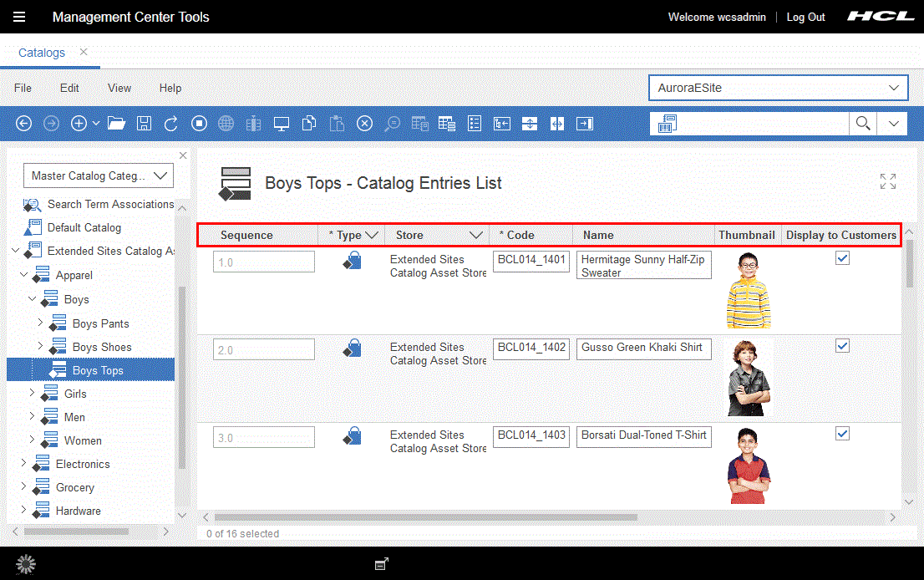924x580 pixels.
Task: Click the Stop toolbar icon
Action: coord(199,124)
